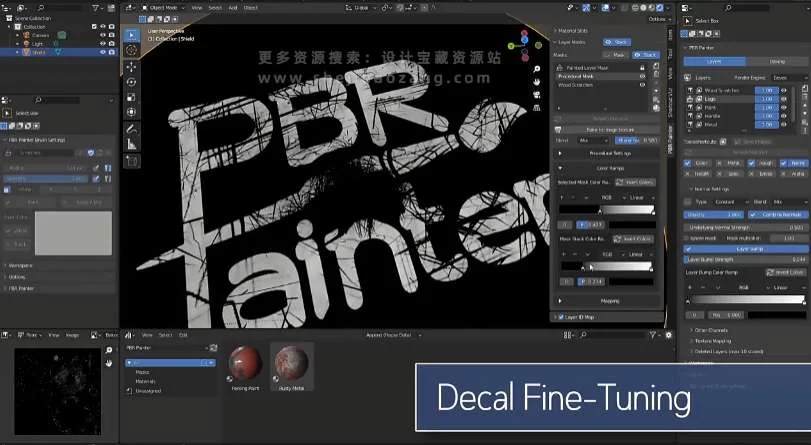Expand the Mapping section
811x445 pixels.
pyautogui.click(x=607, y=299)
